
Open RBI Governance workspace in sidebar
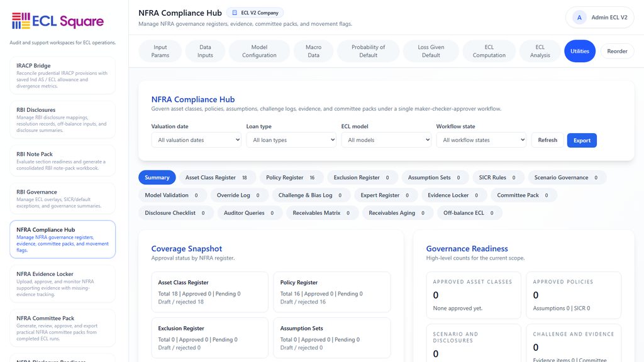pyautogui.click(x=62, y=199)
